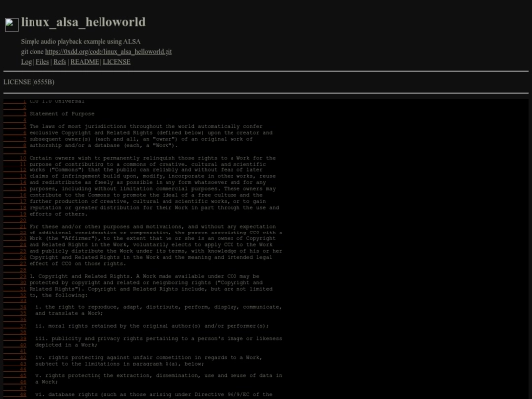Open the Log page link

(27, 62)
